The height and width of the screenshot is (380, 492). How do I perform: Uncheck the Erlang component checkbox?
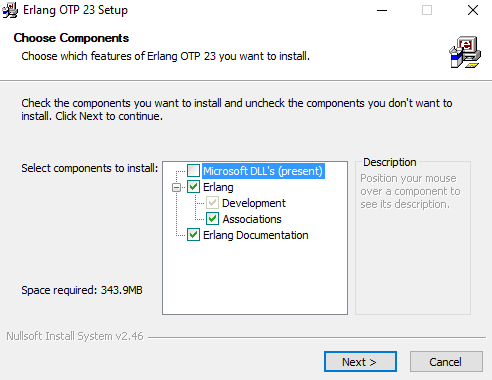pos(193,187)
